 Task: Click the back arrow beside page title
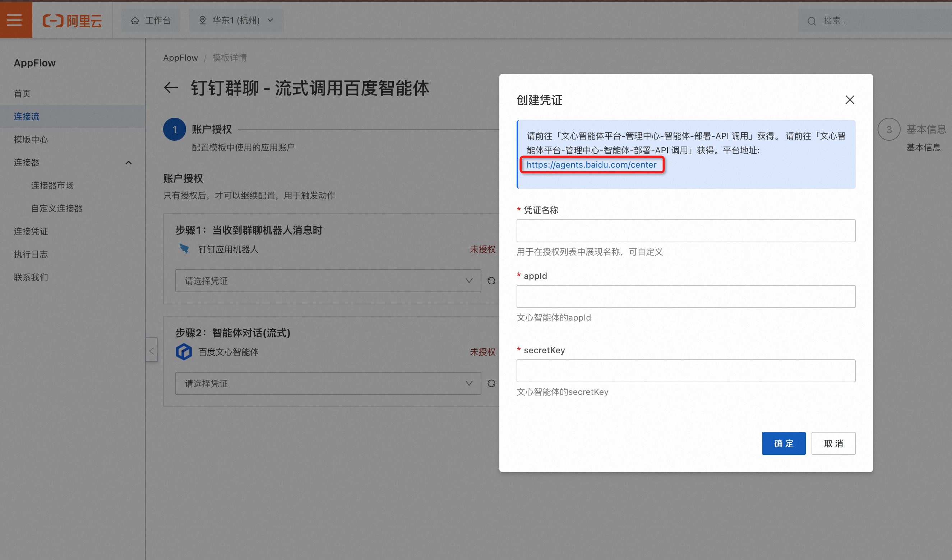(x=171, y=88)
